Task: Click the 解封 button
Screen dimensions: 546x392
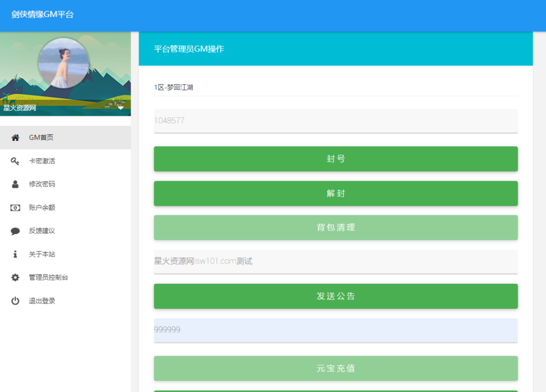Action: tap(335, 193)
